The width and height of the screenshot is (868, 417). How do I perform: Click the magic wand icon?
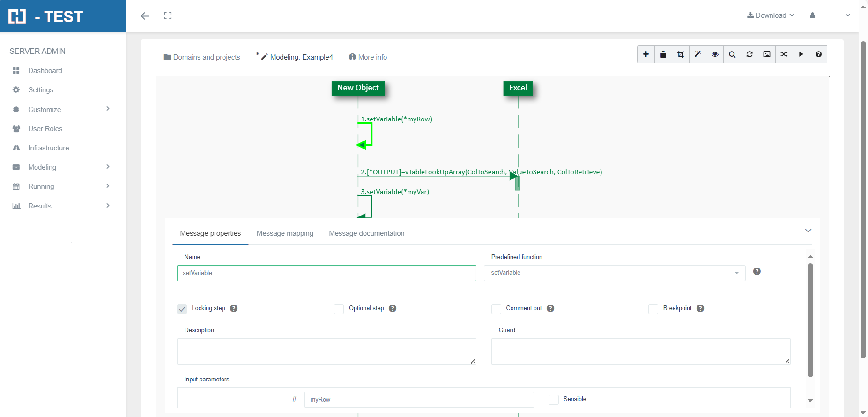(x=697, y=54)
